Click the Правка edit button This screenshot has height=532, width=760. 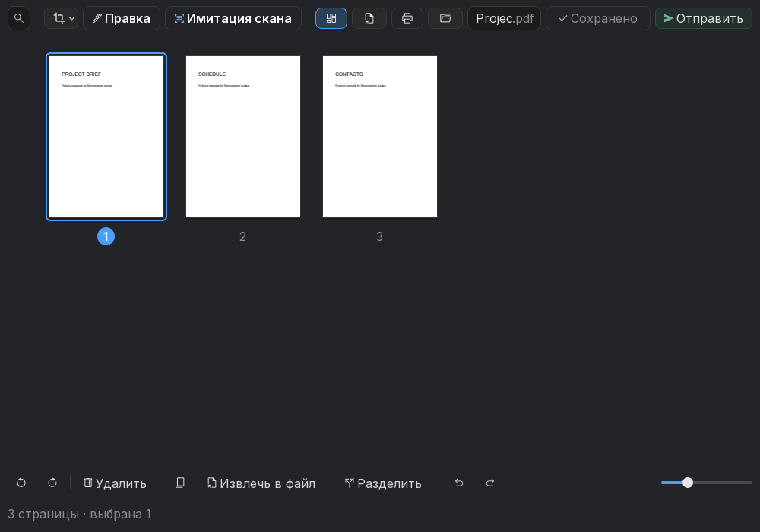(x=121, y=18)
